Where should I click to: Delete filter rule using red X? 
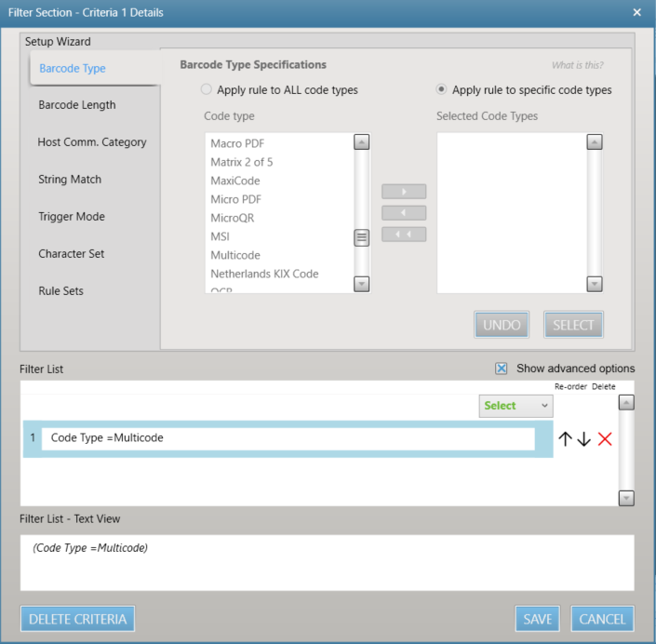point(605,439)
